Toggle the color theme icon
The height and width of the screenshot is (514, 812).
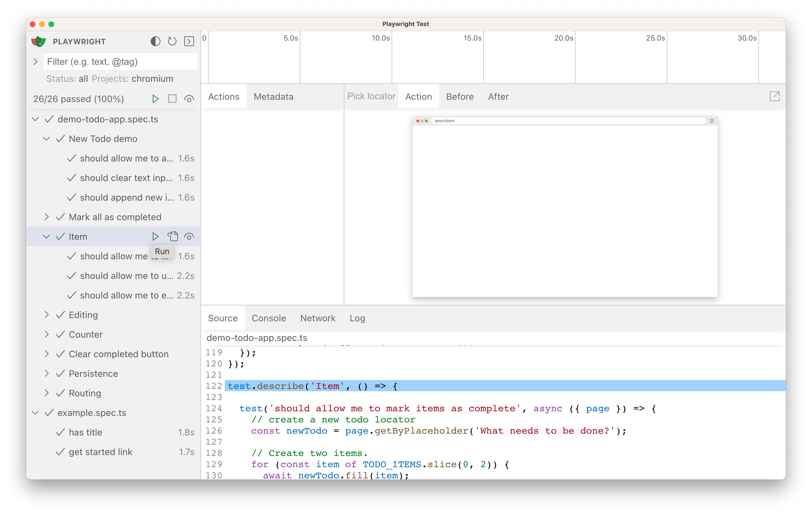155,41
